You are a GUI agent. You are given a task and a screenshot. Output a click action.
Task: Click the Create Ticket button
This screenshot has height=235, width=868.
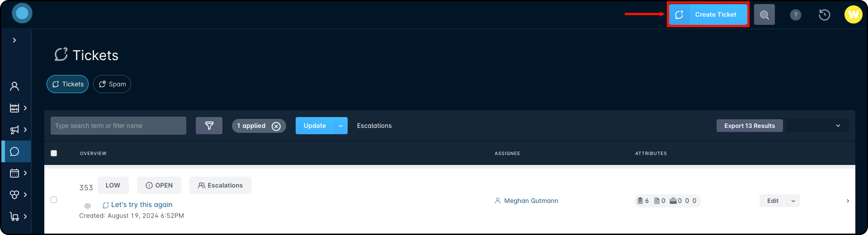(708, 14)
